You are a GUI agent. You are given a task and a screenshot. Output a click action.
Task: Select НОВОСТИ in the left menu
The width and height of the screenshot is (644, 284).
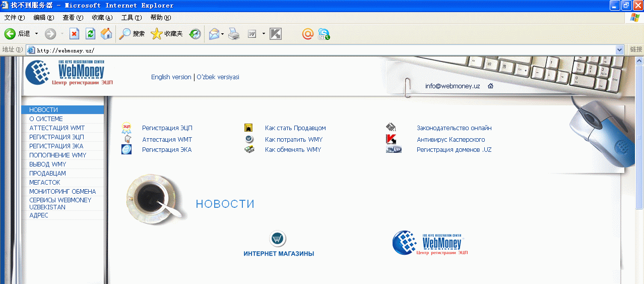[x=63, y=110]
